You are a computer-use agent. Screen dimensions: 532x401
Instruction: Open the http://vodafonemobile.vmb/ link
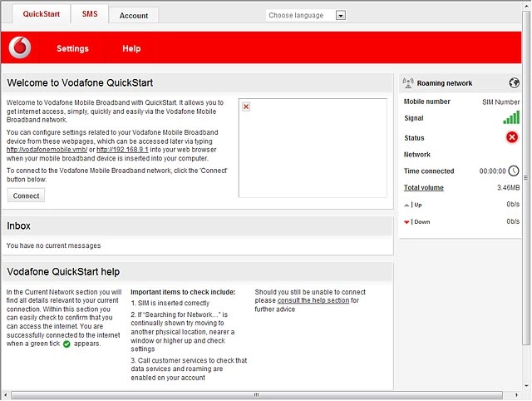[x=47, y=150]
